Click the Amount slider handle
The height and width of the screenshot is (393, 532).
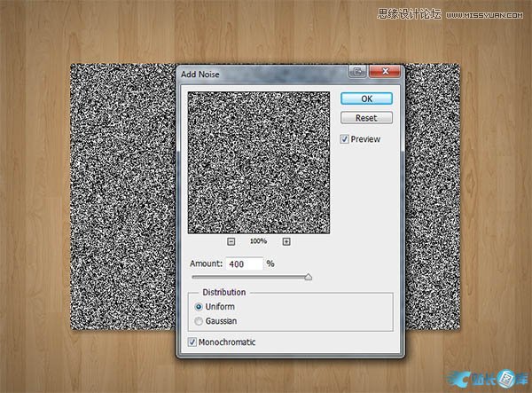[309, 278]
